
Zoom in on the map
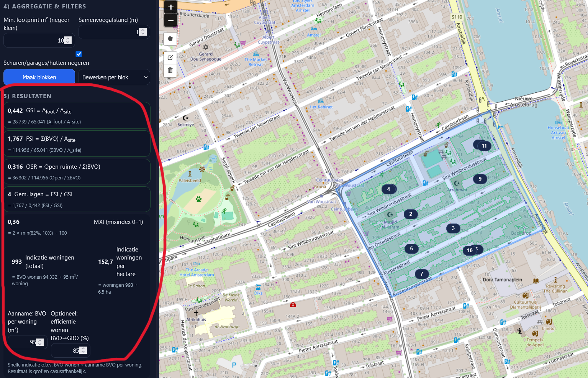(170, 7)
